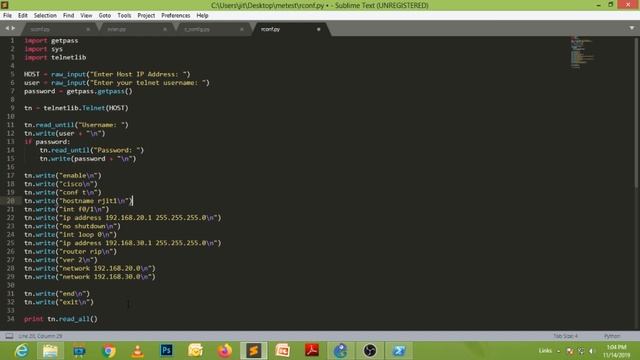Open the Action Center flag tray icon
The width and height of the screenshot is (640, 360).
coord(570,351)
